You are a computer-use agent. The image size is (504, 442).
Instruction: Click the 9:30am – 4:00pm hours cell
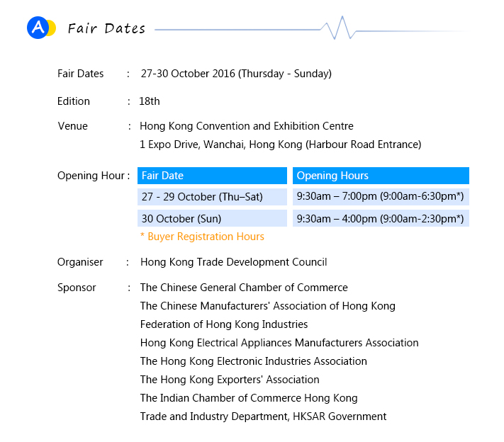click(x=381, y=218)
